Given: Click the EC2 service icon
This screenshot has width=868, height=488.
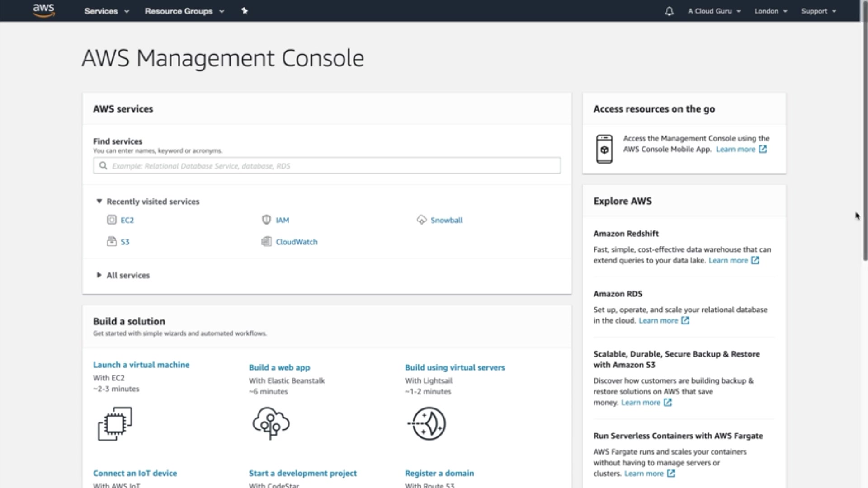Looking at the screenshot, I should pyautogui.click(x=112, y=220).
